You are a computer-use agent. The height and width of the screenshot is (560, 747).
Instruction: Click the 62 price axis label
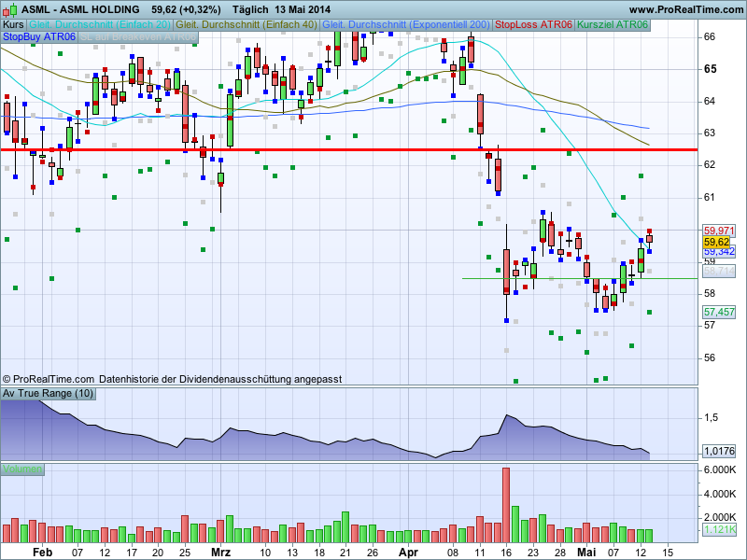pos(710,165)
